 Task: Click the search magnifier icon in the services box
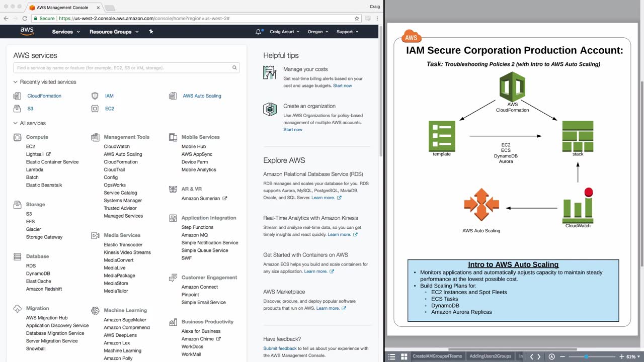point(234,67)
